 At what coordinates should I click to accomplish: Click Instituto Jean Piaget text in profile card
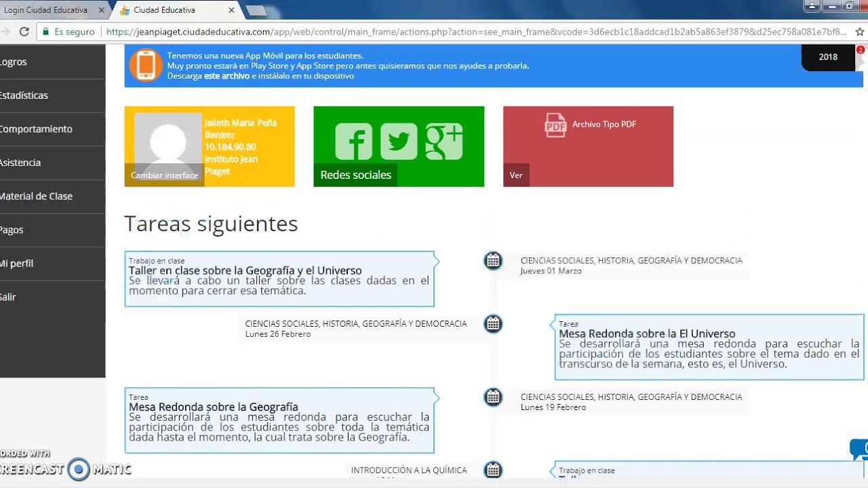(231, 165)
